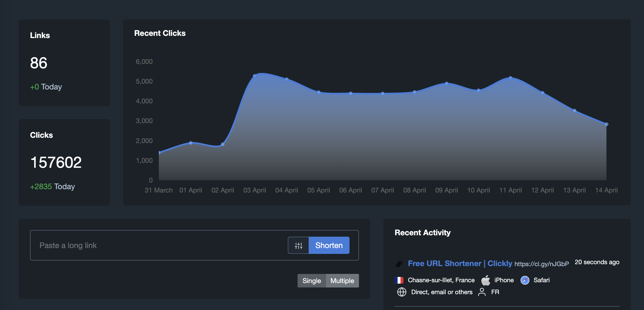Click the France flag icon
Viewport: 644px width, 310px height.
point(399,280)
